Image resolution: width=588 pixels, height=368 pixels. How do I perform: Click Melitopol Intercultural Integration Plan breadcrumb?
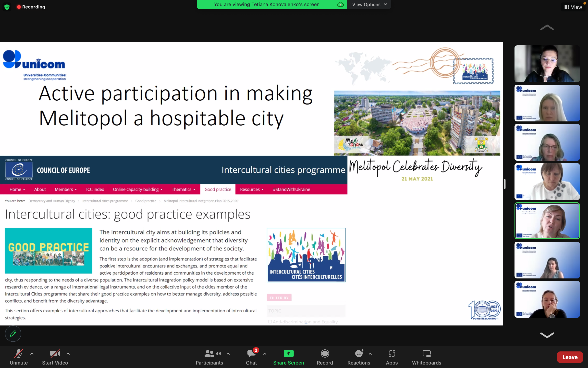(201, 201)
